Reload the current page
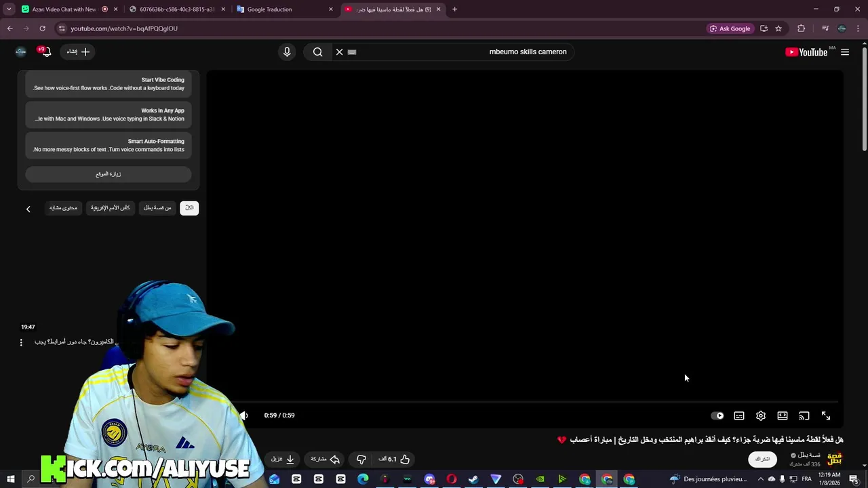This screenshot has height=488, width=868. pos(42,28)
